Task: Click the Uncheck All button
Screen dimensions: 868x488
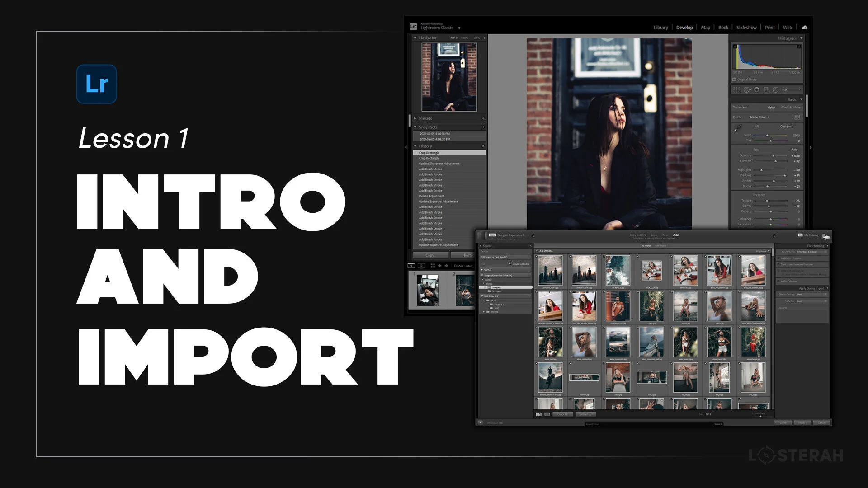Action: (x=585, y=414)
